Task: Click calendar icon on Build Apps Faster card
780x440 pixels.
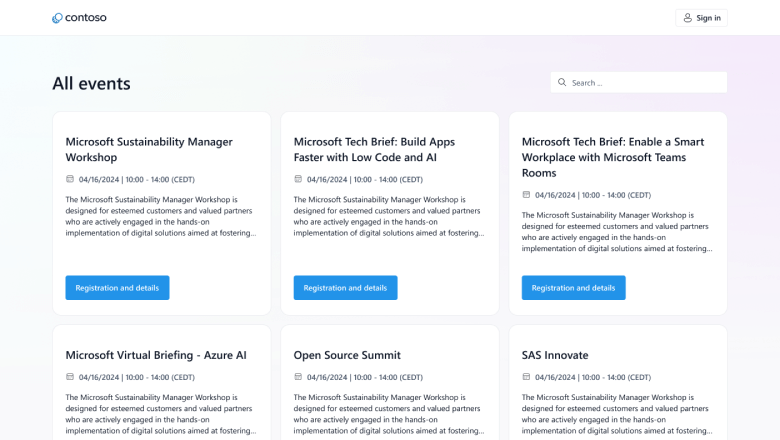Action: point(298,179)
